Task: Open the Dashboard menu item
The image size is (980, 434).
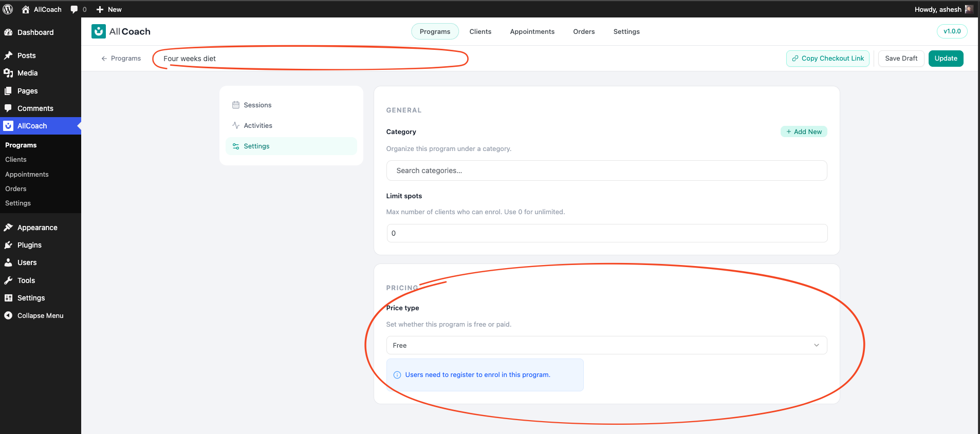Action: click(41, 32)
